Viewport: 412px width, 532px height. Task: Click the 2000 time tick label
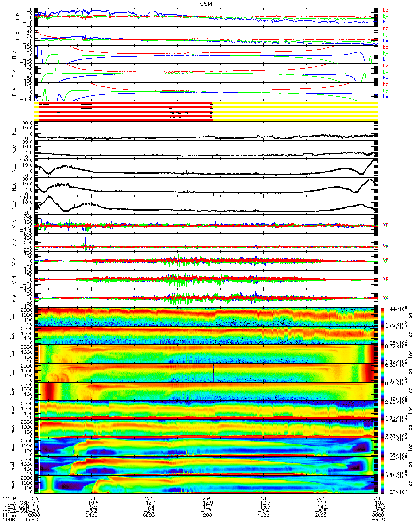(320, 516)
